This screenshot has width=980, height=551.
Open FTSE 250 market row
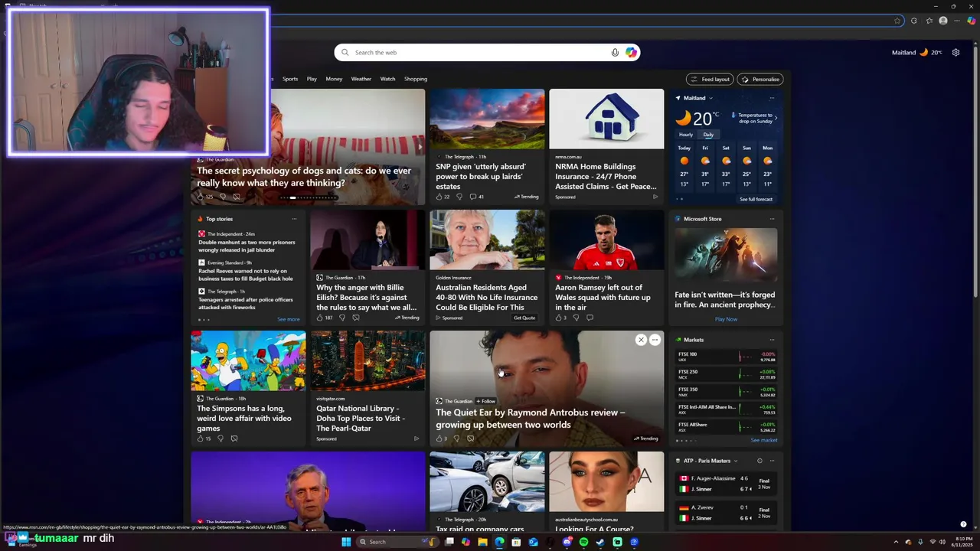tap(726, 374)
